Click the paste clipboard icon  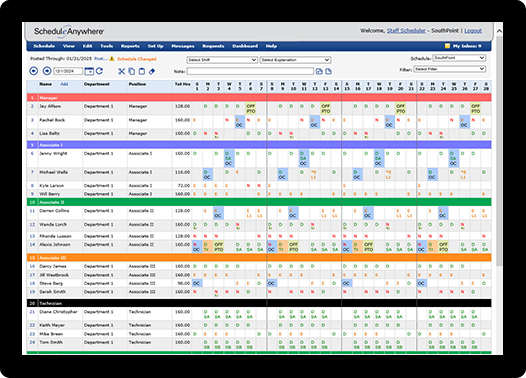pyautogui.click(x=142, y=71)
